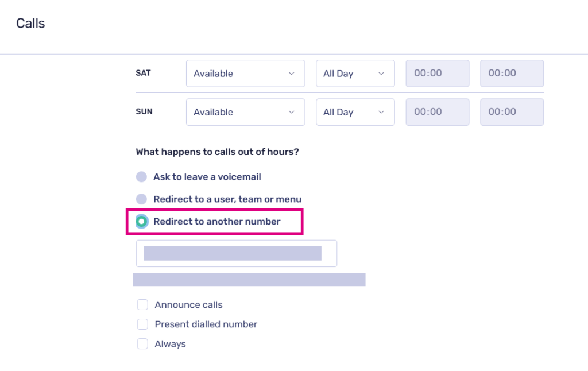Select Redirect to a user, team or menu
The width and height of the screenshot is (588, 371).
(141, 199)
